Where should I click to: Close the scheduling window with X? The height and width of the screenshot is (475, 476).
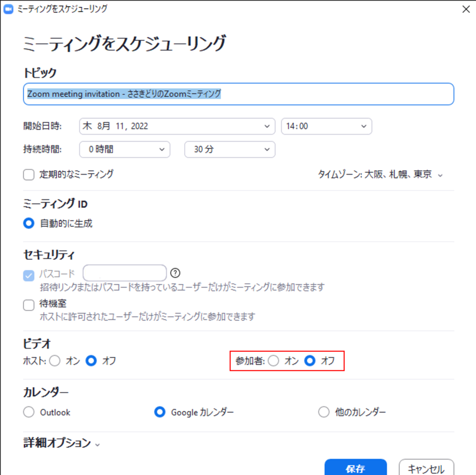466,8
